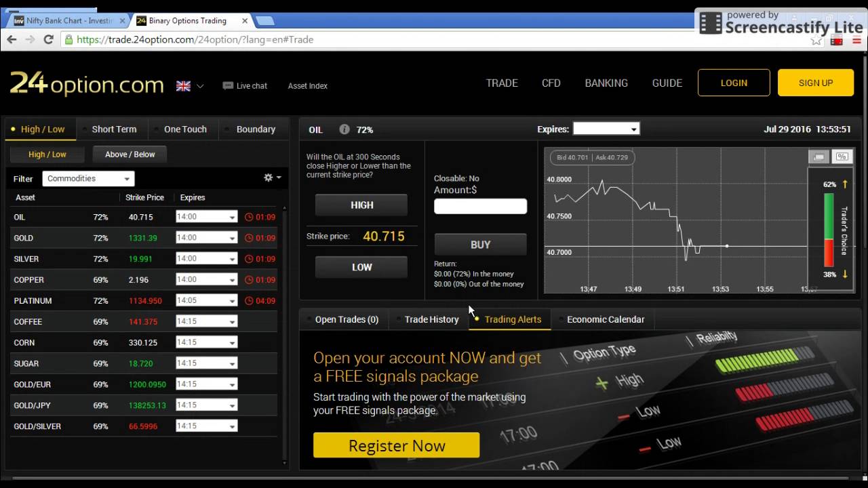
Task: Choose the HIGH option button
Action: pos(361,205)
